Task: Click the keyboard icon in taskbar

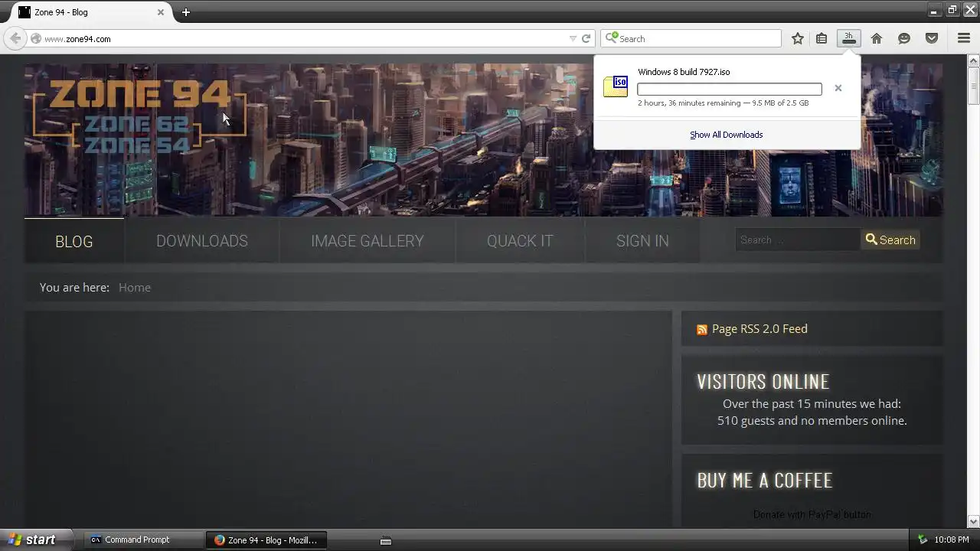Action: click(386, 540)
